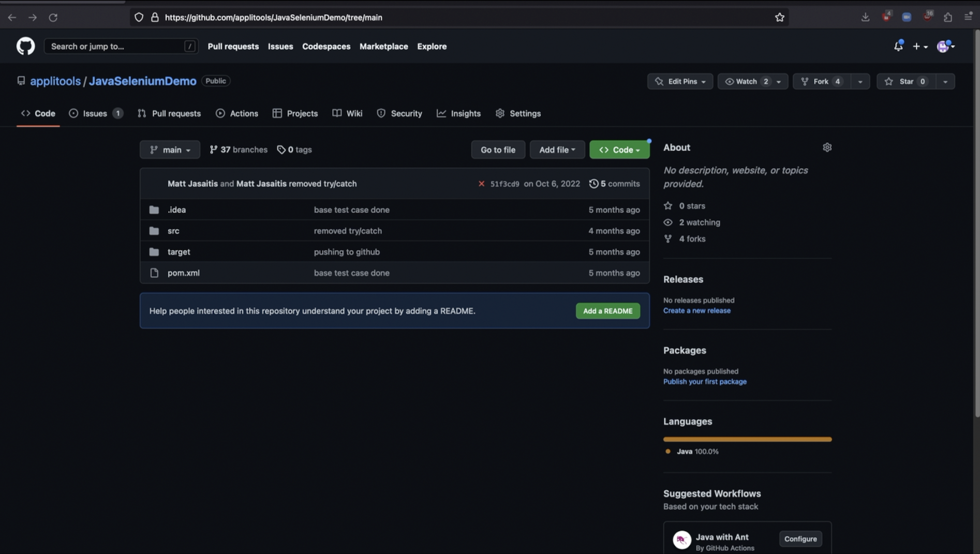The width and height of the screenshot is (980, 554).
Task: Open the target folder
Action: (x=179, y=252)
